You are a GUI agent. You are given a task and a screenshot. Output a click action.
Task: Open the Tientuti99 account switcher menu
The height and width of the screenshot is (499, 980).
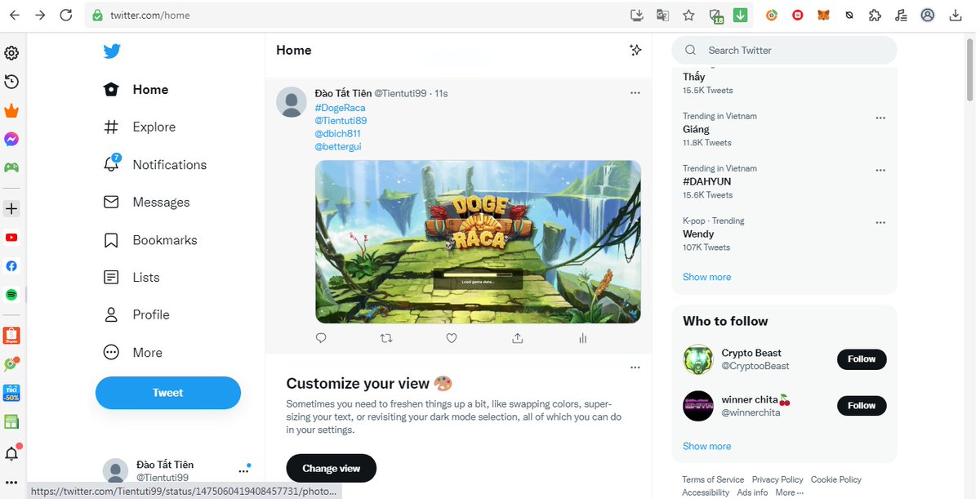pyautogui.click(x=243, y=471)
